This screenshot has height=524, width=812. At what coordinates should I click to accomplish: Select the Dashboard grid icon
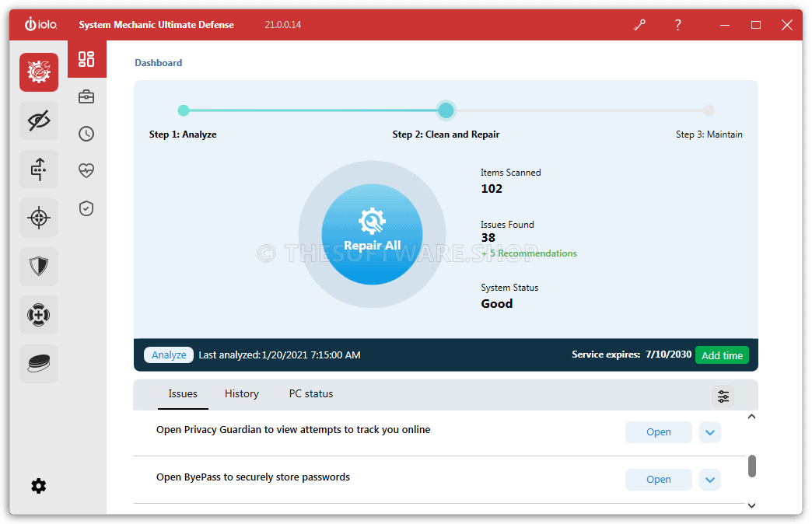[86, 59]
